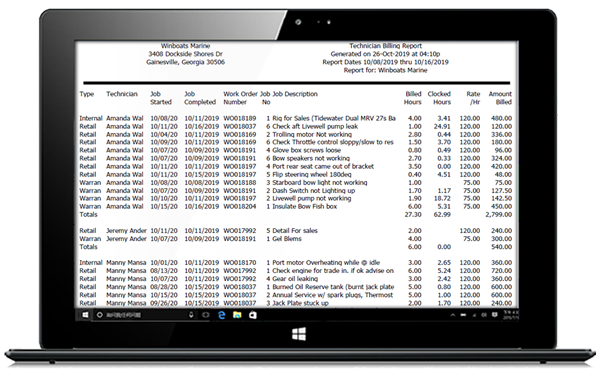This screenshot has width=600, height=374.
Task: Open File Explorer from the taskbar
Action: (x=237, y=315)
